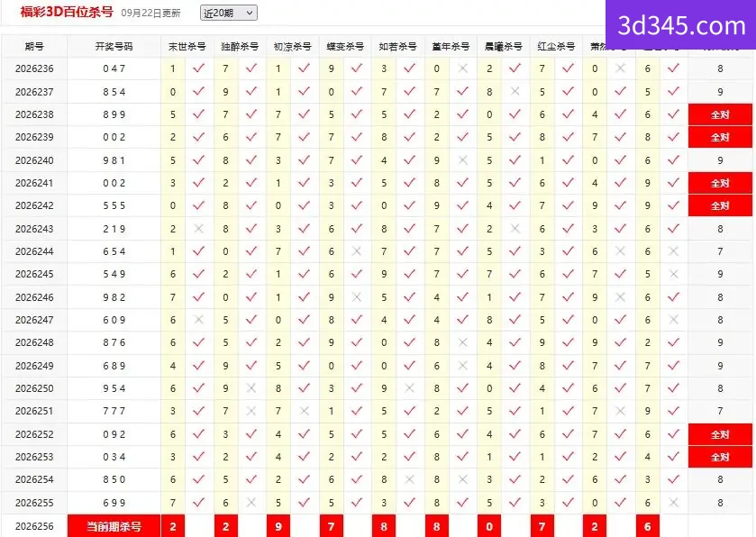Click the gray X in 2026236 董年杀号
Screen dimensions: 756x537
point(462,68)
